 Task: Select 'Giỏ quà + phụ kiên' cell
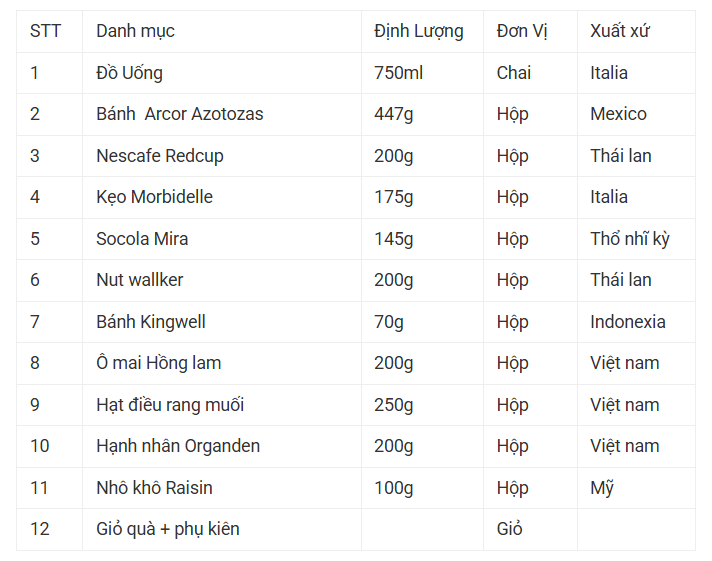pyautogui.click(x=168, y=529)
